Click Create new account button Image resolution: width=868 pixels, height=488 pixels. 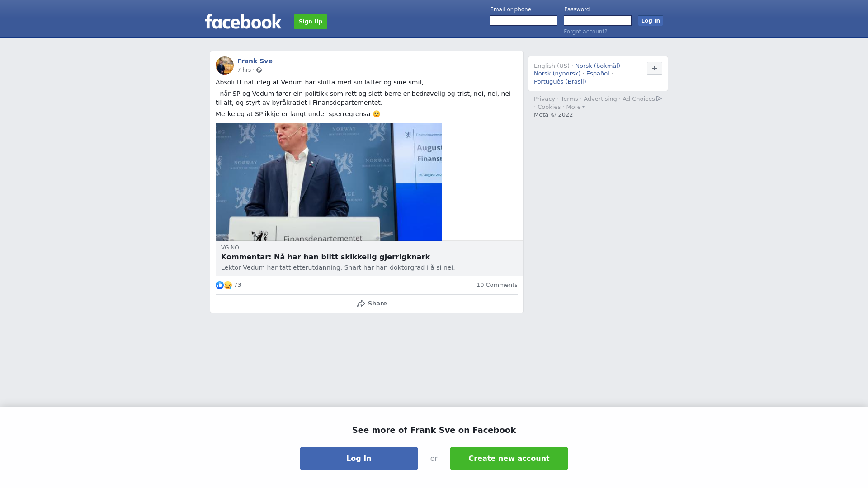509,459
